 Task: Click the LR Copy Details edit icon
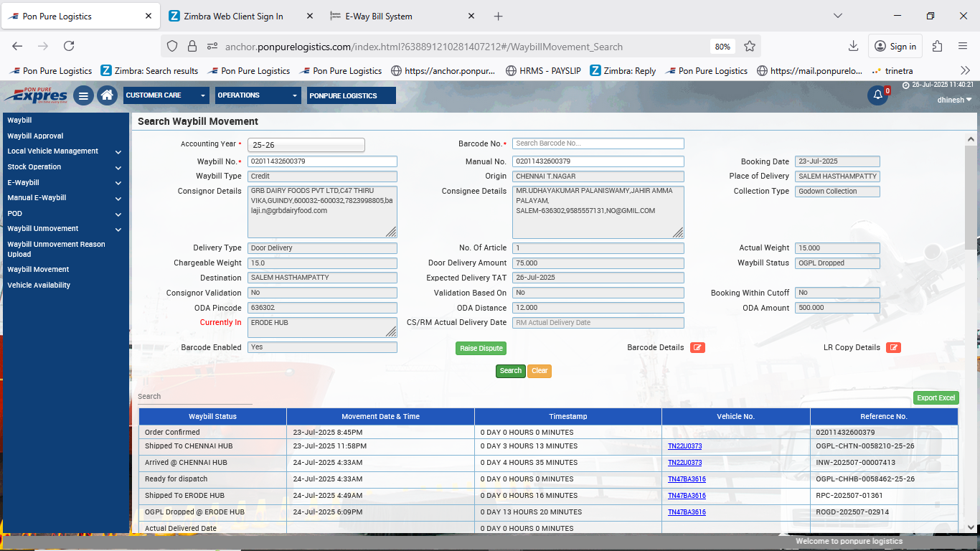tap(893, 348)
